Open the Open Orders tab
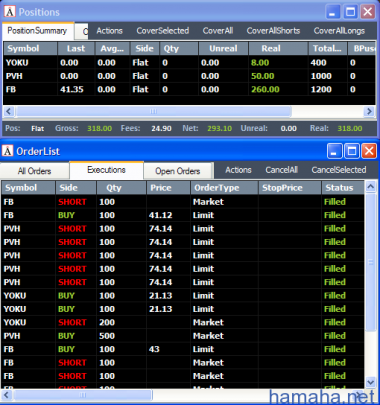Screen dimensions: 380x405 (x=178, y=171)
